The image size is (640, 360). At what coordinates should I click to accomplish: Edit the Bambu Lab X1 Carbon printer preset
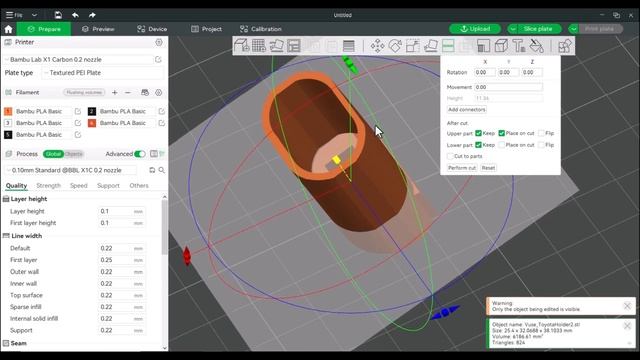158,60
